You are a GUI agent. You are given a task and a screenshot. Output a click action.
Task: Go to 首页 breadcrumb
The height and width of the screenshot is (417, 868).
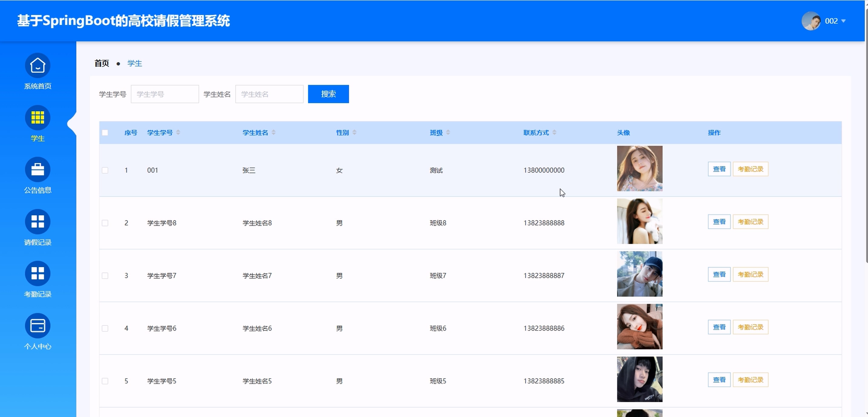(x=102, y=63)
